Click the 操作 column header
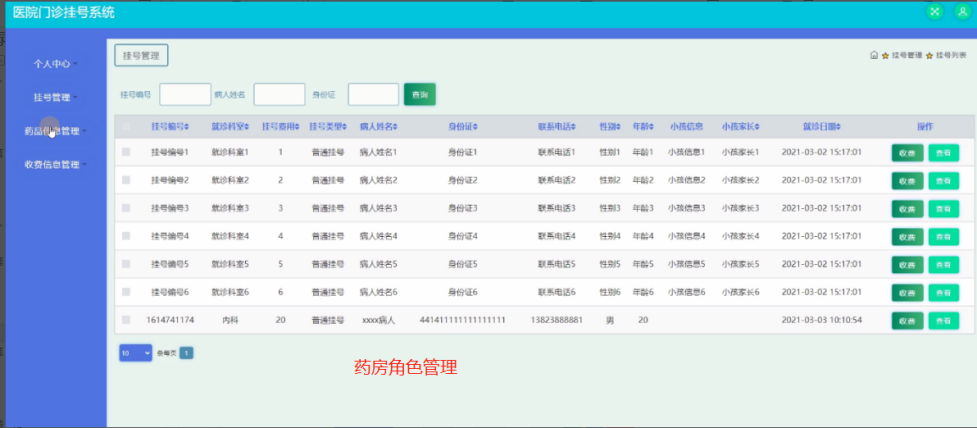Viewport: 977px width, 428px height. coord(925,126)
